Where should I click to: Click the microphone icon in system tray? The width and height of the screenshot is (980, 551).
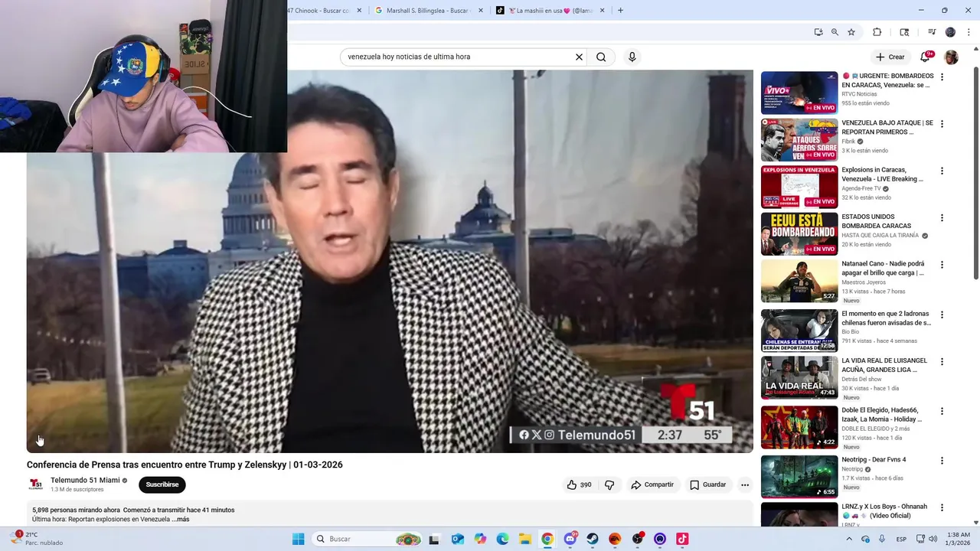coord(883,539)
